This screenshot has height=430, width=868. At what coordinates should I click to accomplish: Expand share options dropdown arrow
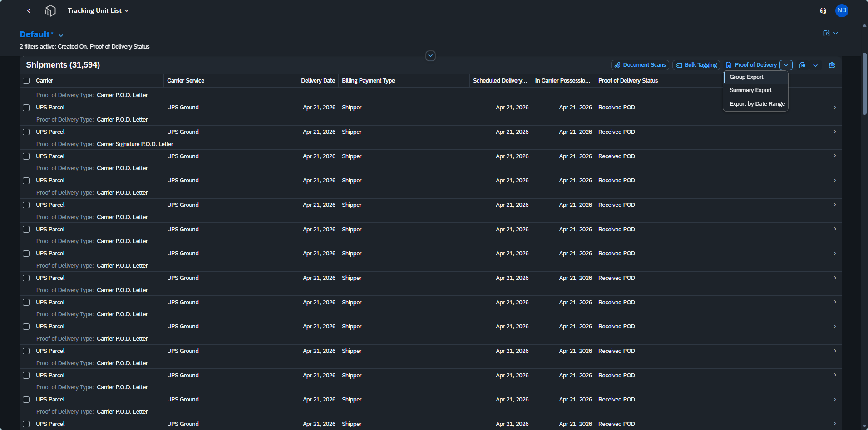point(835,34)
